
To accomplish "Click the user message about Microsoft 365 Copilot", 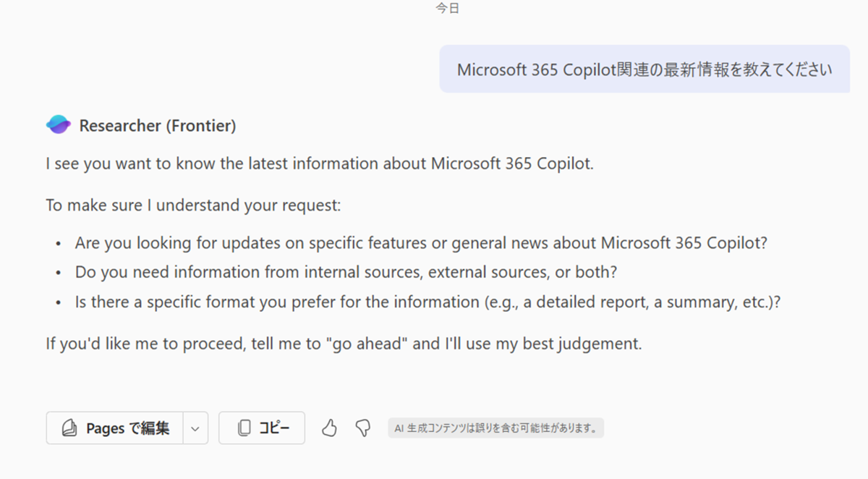I will [x=644, y=69].
